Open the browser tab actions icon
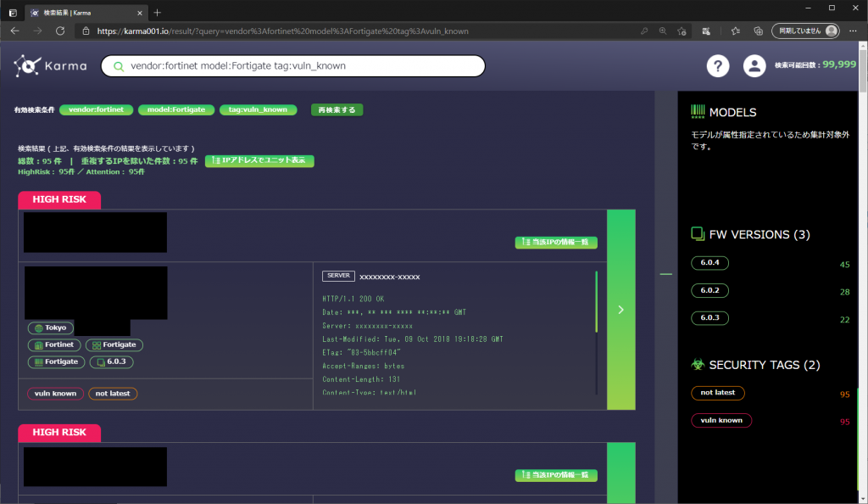 pos(13,12)
